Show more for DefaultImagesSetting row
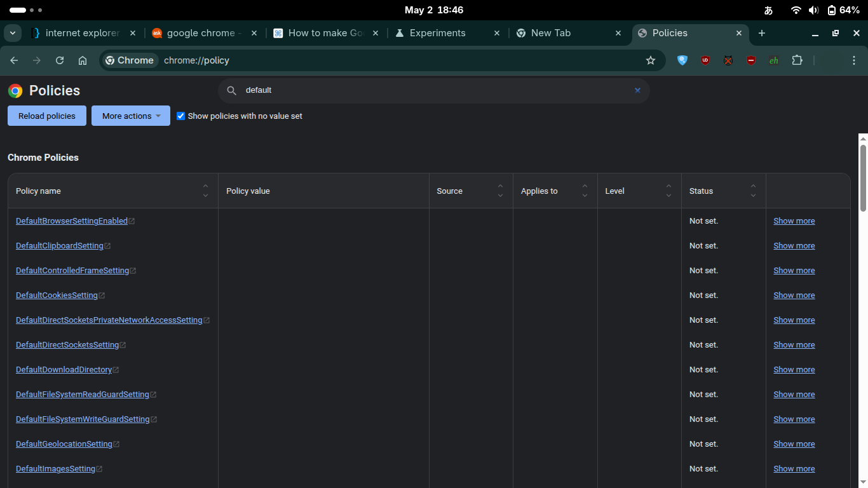The width and height of the screenshot is (868, 488). [794, 469]
